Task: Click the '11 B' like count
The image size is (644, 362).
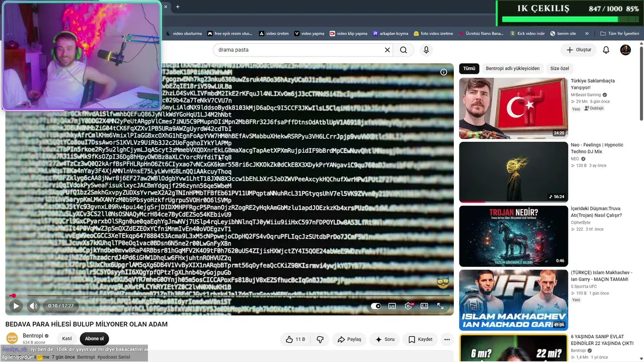Action: click(300, 339)
